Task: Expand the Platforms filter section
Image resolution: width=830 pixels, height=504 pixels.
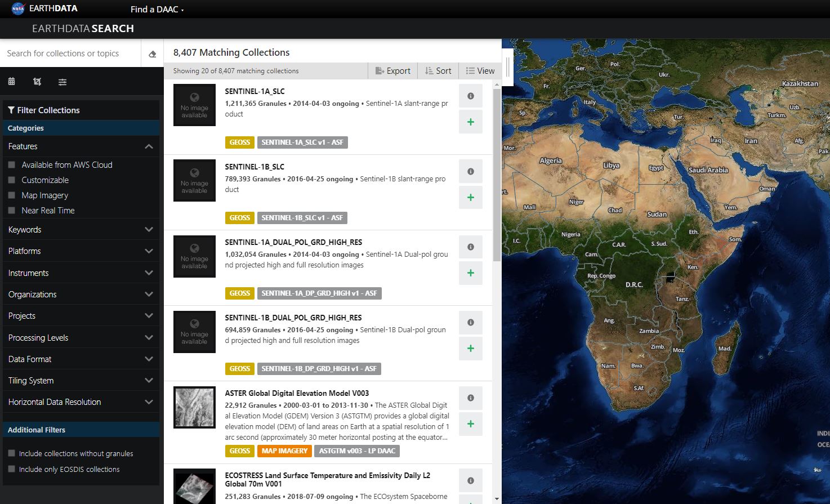Action: (x=81, y=251)
